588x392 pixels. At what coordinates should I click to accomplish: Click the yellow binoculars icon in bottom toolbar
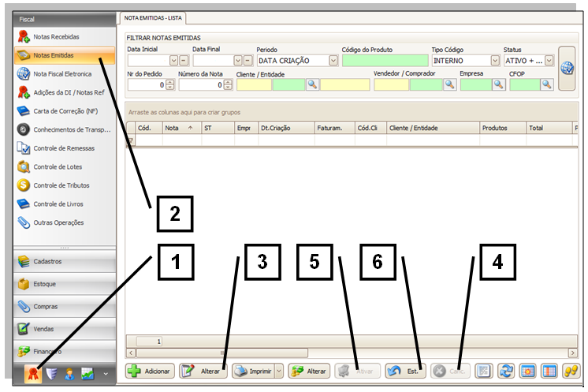tap(569, 371)
